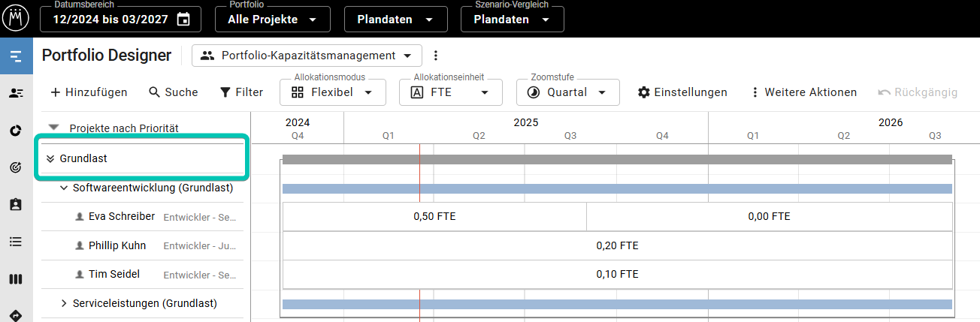Open the list view sidebar icon

(16, 242)
